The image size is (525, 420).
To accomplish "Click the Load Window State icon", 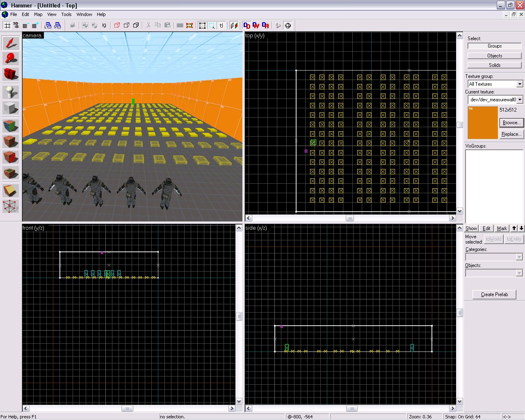I will pyautogui.click(x=48, y=25).
